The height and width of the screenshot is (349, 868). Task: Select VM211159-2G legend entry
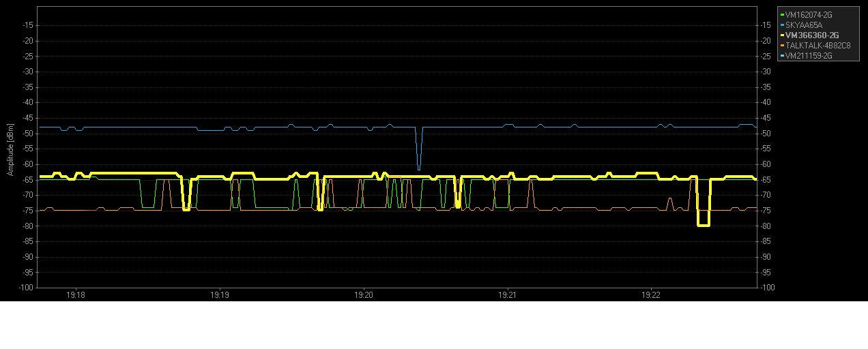pyautogui.click(x=809, y=56)
